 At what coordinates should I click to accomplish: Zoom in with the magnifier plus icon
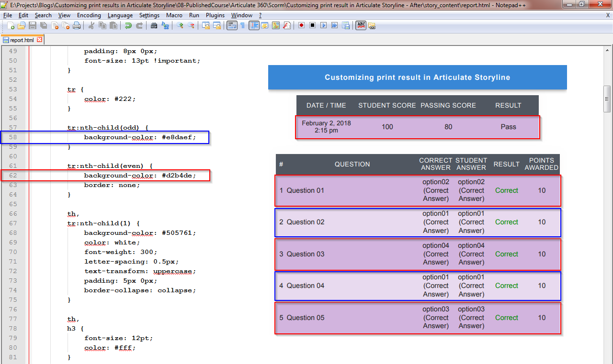(180, 25)
